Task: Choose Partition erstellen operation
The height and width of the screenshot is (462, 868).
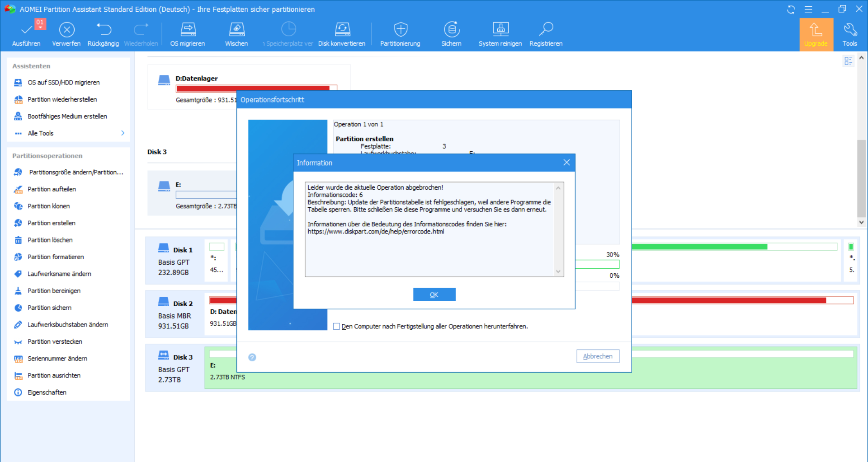Action: 51,223
